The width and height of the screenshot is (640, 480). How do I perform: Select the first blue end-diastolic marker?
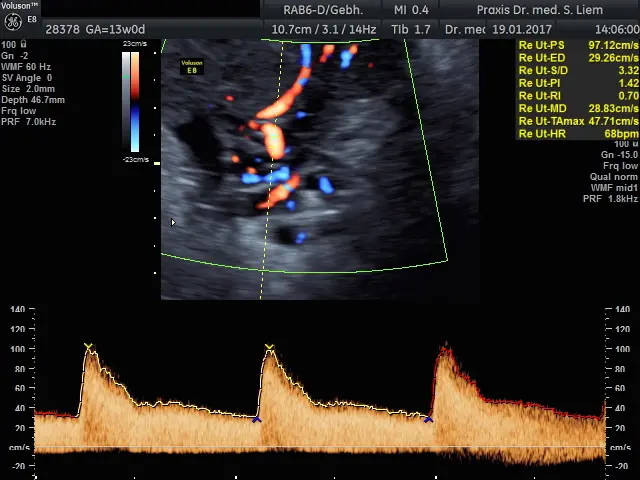coord(256,418)
